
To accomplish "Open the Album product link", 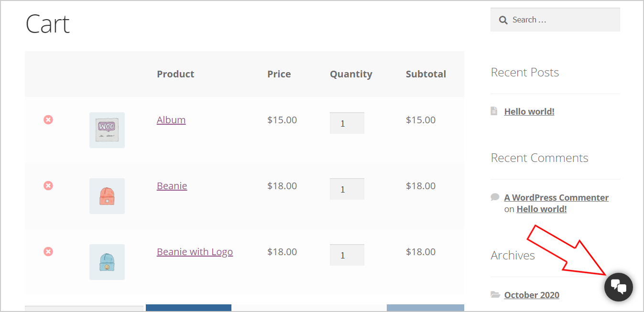I will 171,120.
